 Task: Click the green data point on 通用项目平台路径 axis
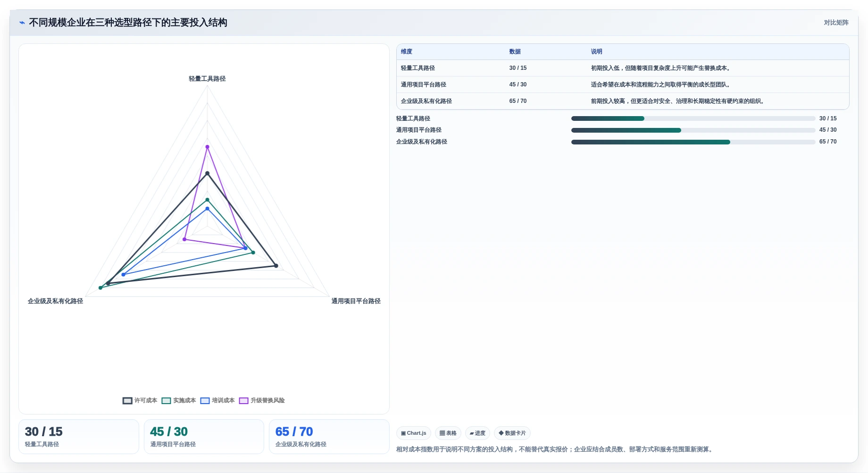point(253,253)
